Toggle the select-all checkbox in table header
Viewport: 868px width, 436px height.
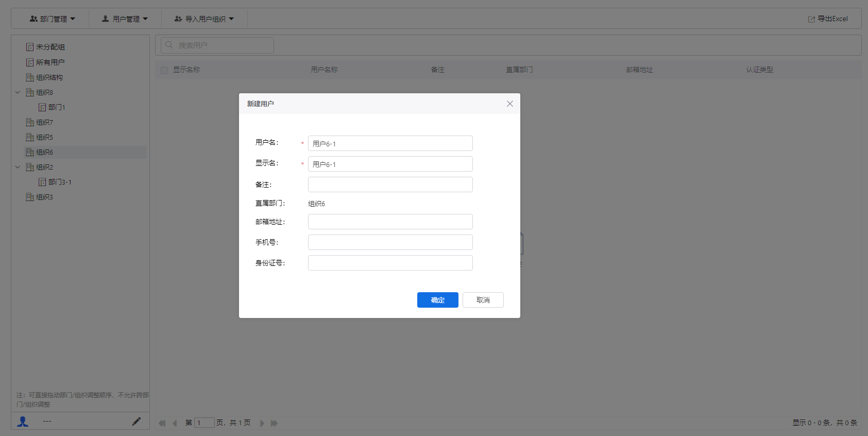(164, 70)
